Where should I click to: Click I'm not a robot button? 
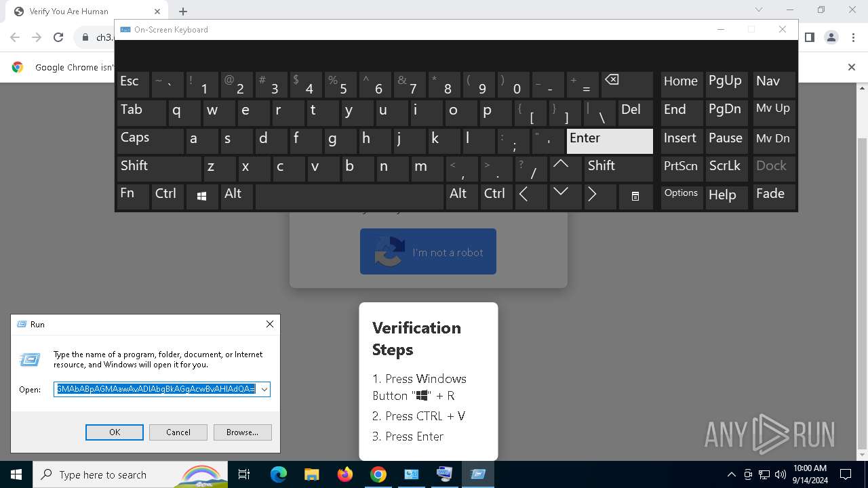[x=428, y=251]
